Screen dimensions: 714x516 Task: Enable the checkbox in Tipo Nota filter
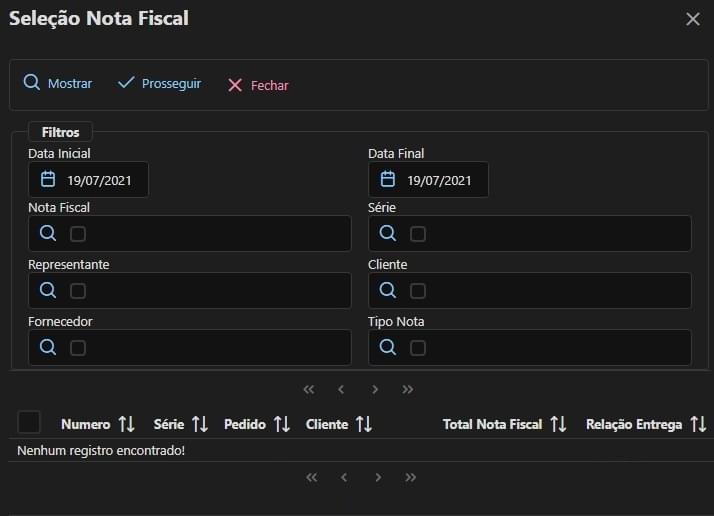click(x=418, y=348)
